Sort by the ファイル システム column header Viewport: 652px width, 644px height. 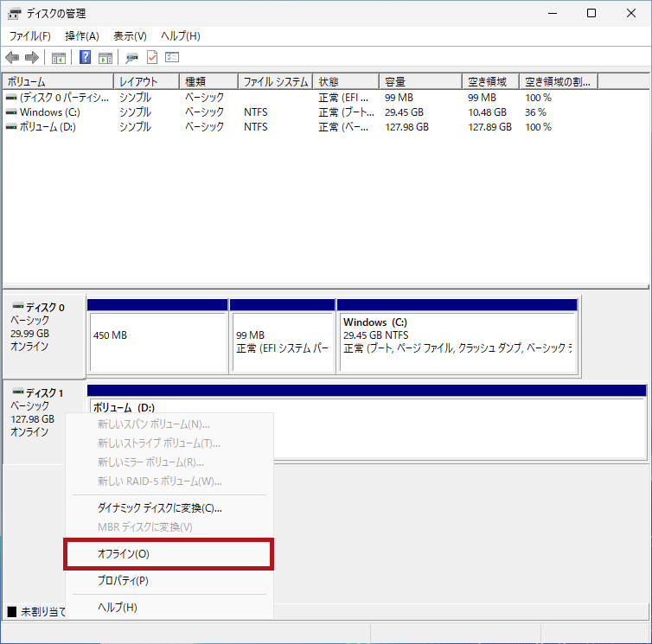click(x=275, y=82)
